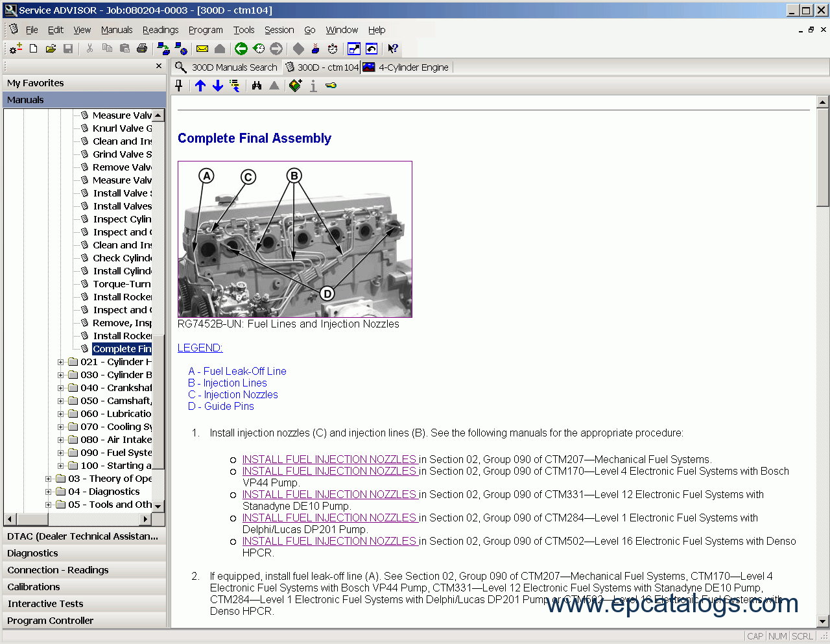Click the gray info 'i' icon

pyautogui.click(x=313, y=86)
